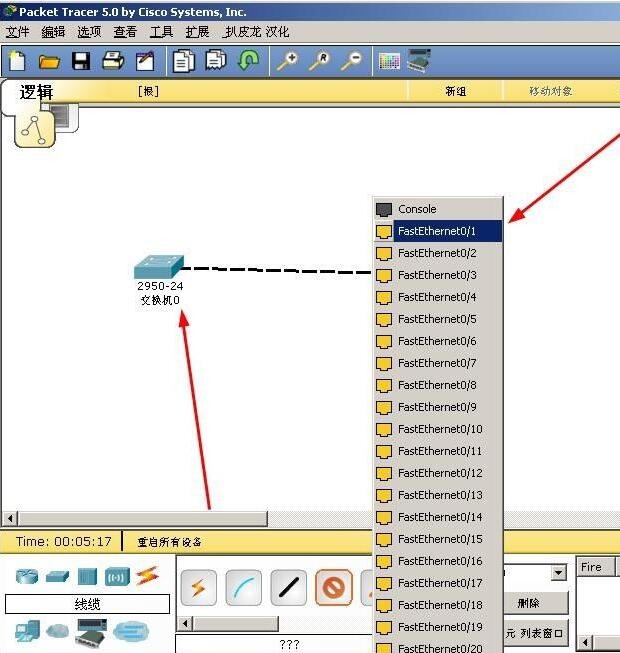
Task: Select the 2950-24 switch on the canvas
Action: coord(159,267)
